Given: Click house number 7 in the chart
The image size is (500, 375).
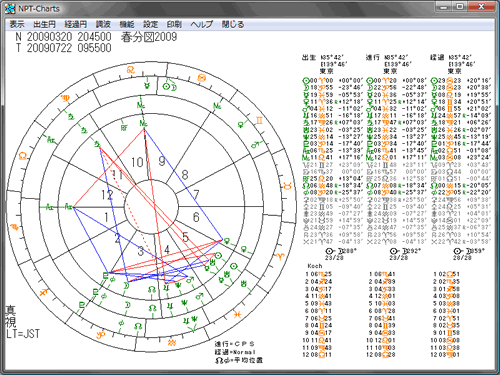Looking at the screenshot, I should [196, 194].
